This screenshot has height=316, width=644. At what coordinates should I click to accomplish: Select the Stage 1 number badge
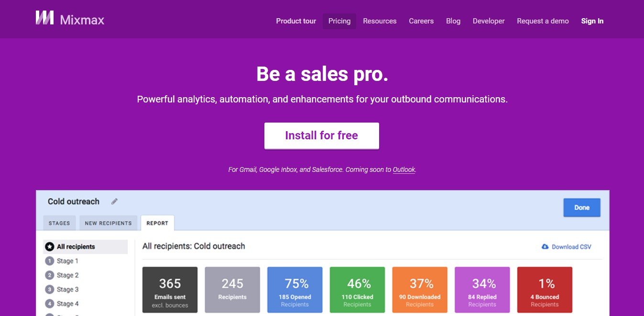click(x=49, y=261)
